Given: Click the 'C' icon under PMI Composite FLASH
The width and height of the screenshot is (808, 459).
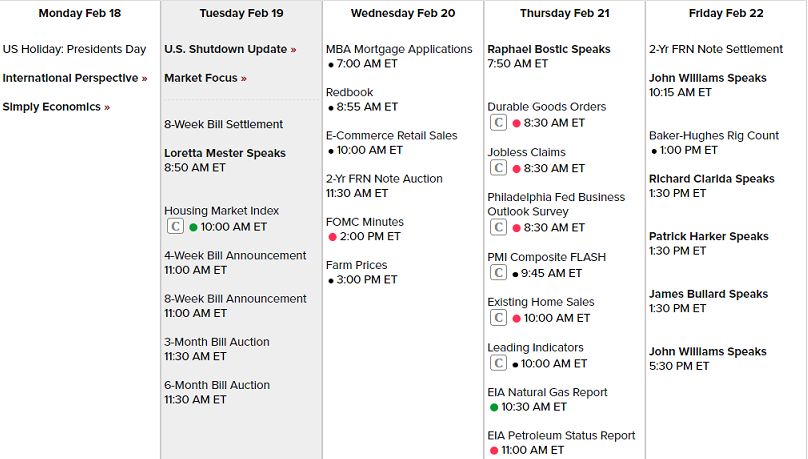Looking at the screenshot, I should pyautogui.click(x=497, y=273).
